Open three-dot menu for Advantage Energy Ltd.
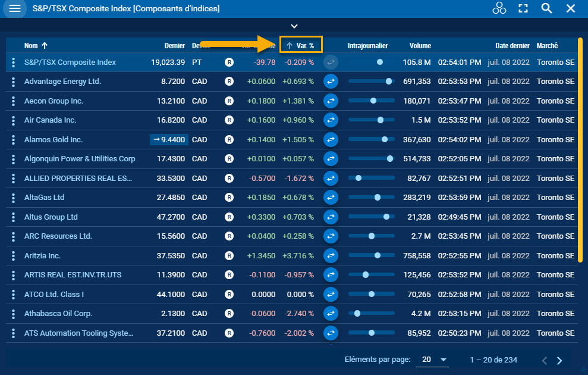 [x=14, y=82]
